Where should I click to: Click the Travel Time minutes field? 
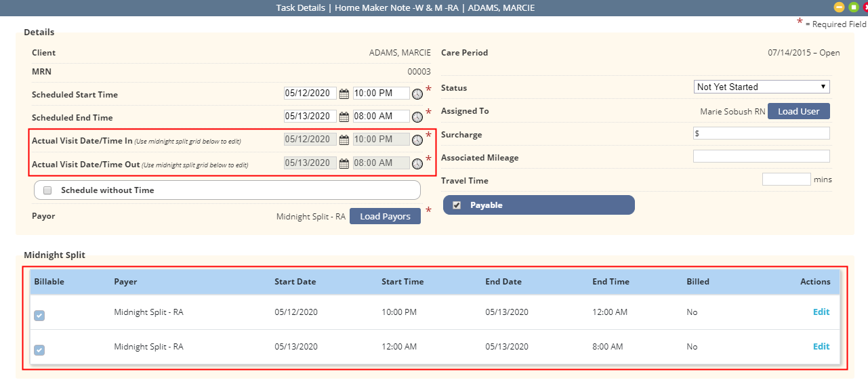coord(787,180)
